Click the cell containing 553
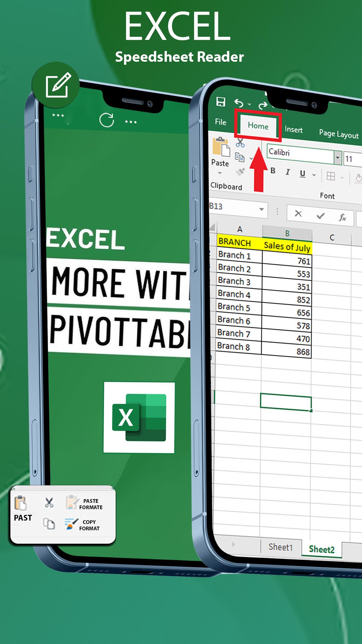 [287, 273]
